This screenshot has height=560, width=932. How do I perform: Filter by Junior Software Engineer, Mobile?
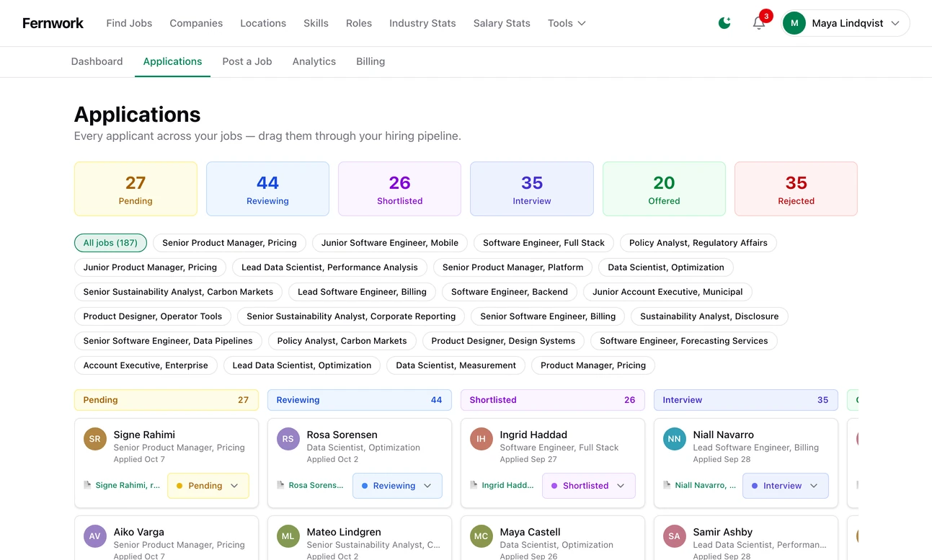pyautogui.click(x=390, y=243)
